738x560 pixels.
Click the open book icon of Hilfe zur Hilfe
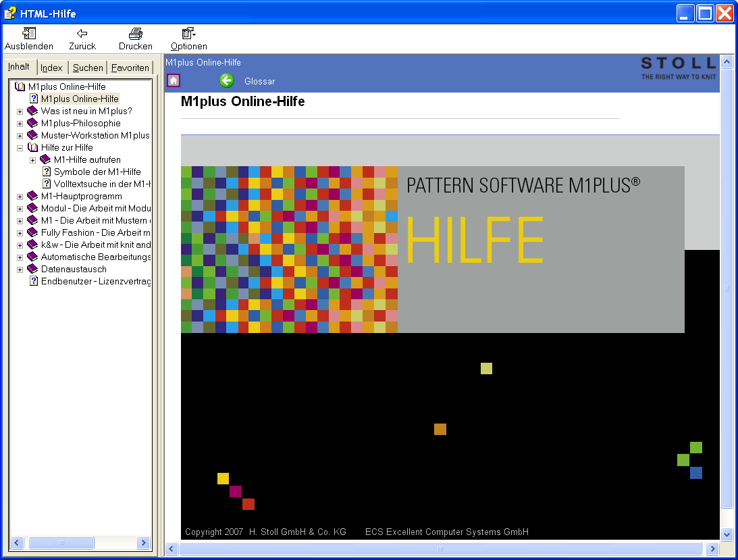pos(32,147)
